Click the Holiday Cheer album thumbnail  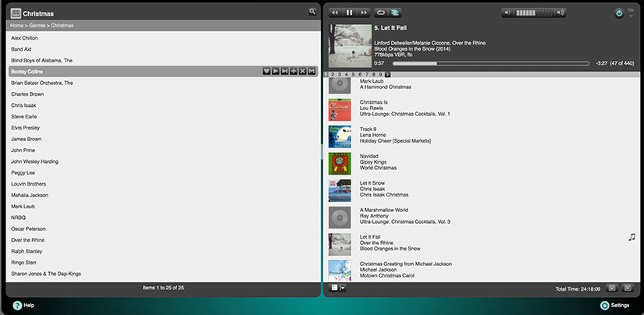[x=340, y=136]
